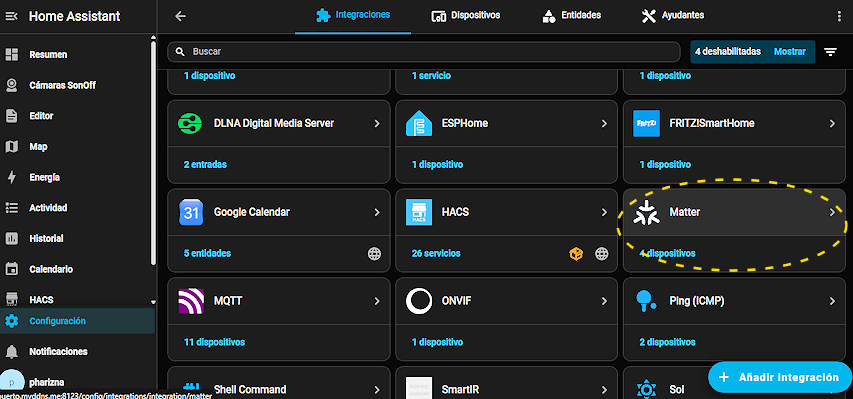Switch to the Integraciones tab

point(353,16)
